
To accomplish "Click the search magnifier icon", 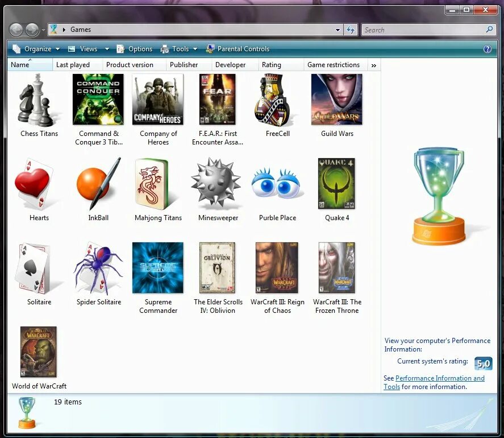I will [x=489, y=30].
